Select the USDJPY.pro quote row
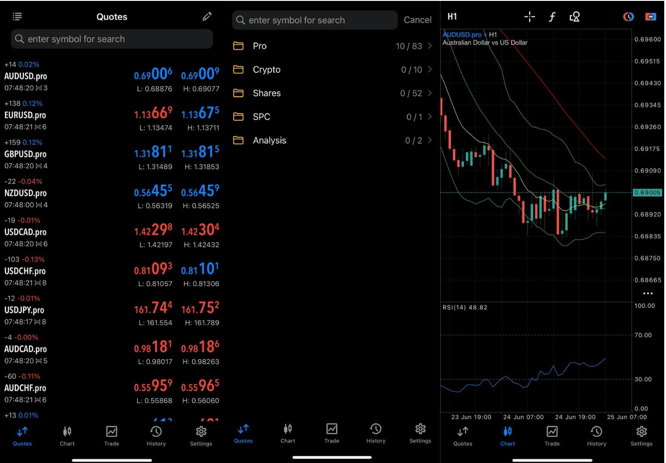Viewport: 666px width, 463px height. tap(112, 311)
